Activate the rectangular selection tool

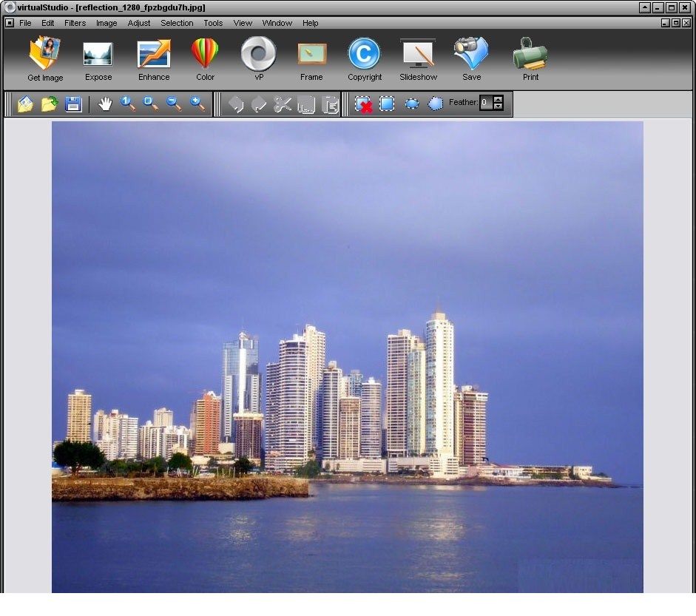tap(386, 104)
